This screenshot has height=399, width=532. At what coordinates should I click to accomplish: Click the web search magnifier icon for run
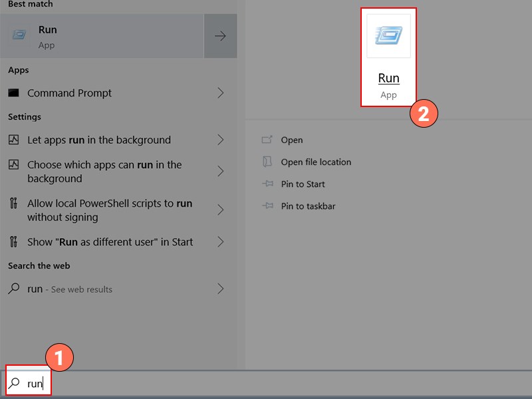click(x=13, y=289)
